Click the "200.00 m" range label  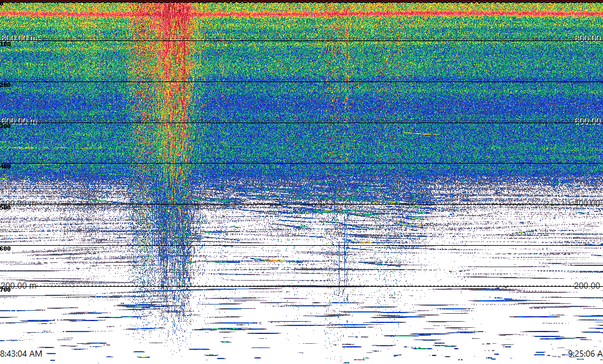point(19,286)
